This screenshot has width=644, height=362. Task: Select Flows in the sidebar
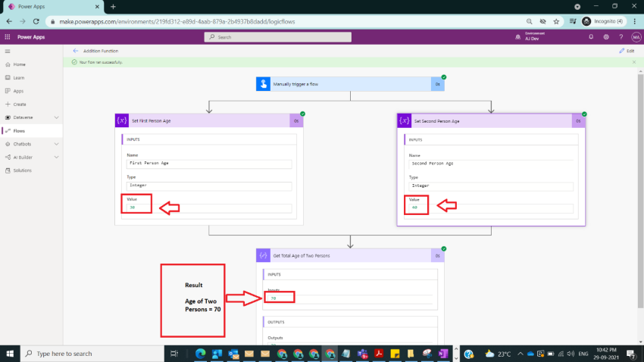(x=19, y=131)
